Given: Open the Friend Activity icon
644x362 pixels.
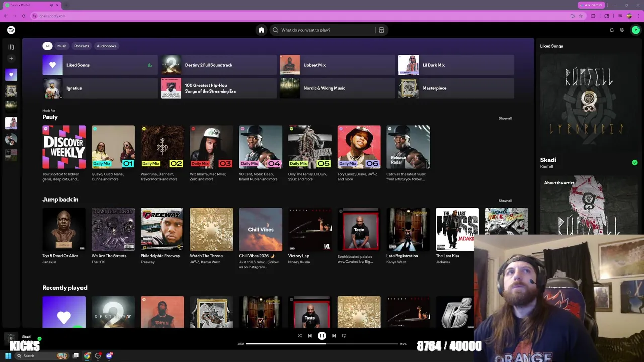Looking at the screenshot, I should point(622,30).
